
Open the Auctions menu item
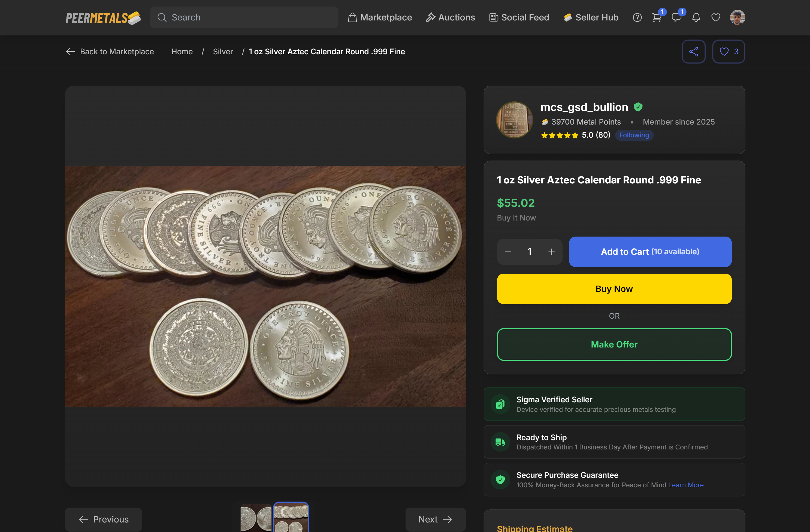click(x=450, y=17)
